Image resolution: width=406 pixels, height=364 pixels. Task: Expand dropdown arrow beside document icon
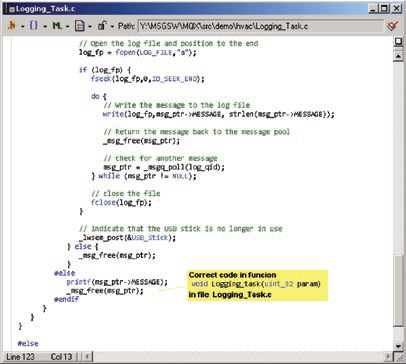tap(90, 26)
